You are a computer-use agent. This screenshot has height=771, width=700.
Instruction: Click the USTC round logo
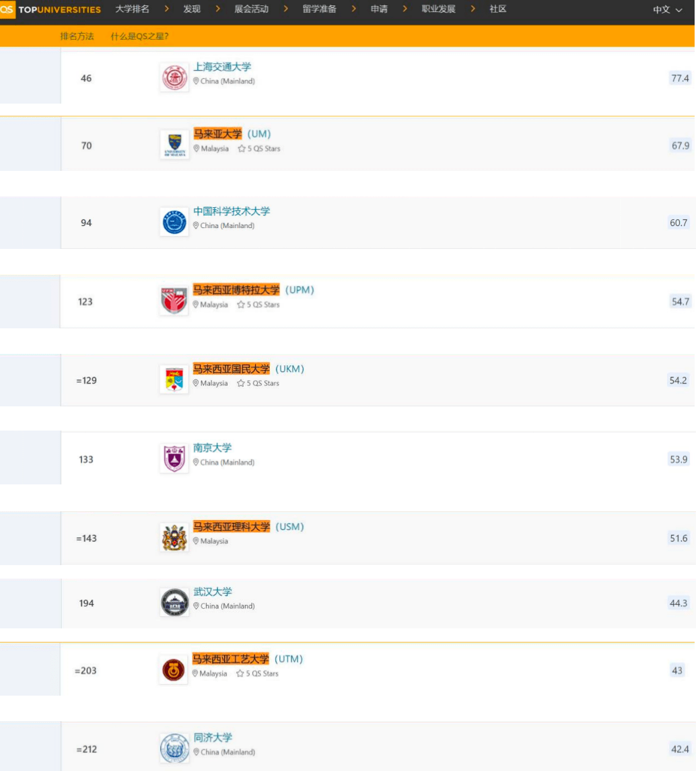174,222
